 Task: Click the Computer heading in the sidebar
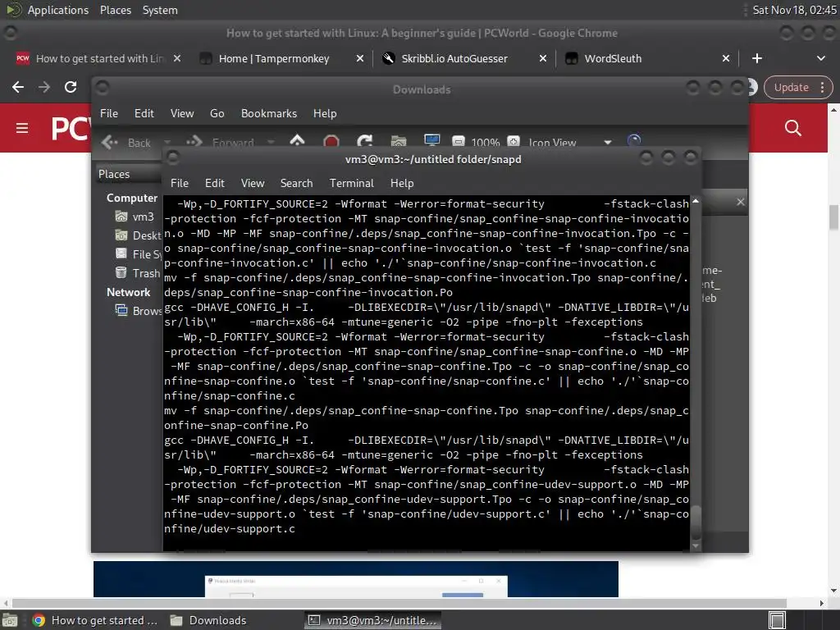click(132, 198)
